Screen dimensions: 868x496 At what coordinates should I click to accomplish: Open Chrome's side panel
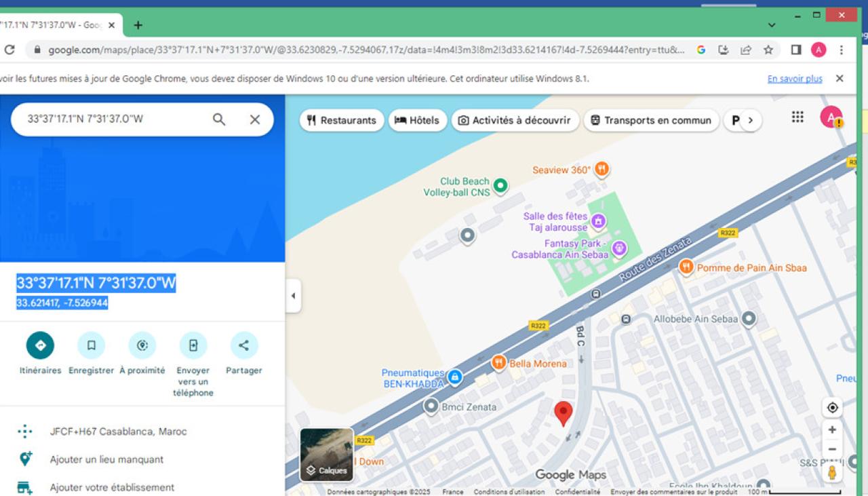(x=796, y=50)
